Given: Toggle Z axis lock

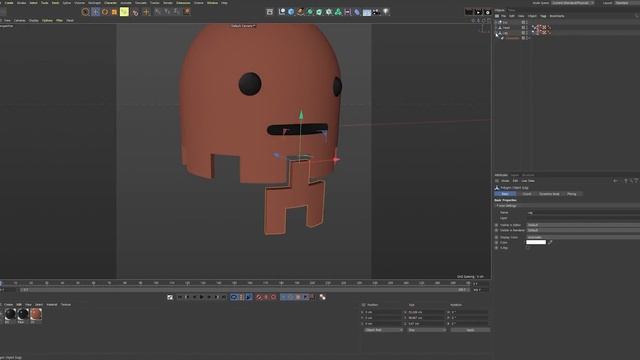Looking at the screenshot, I should 177,12.
